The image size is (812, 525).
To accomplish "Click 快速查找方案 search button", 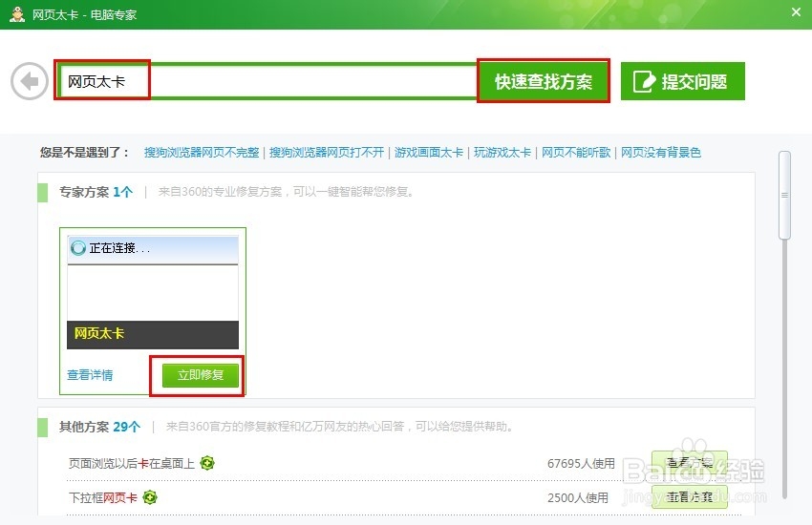I will coord(543,81).
